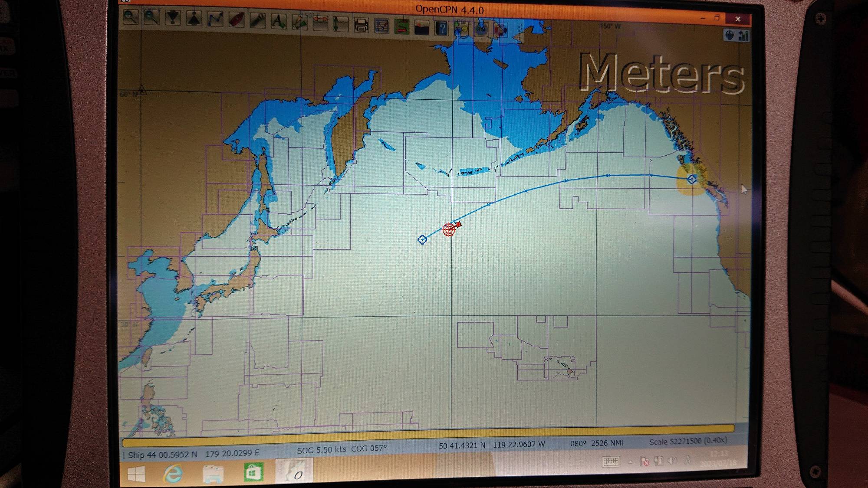The height and width of the screenshot is (488, 868).
Task: Open the About OpenCPN help icon
Action: pyautogui.click(x=442, y=29)
